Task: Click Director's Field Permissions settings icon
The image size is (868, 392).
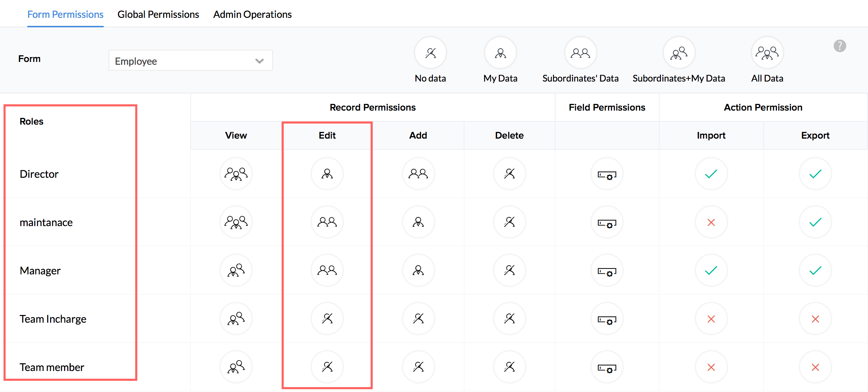Action: [x=607, y=174]
